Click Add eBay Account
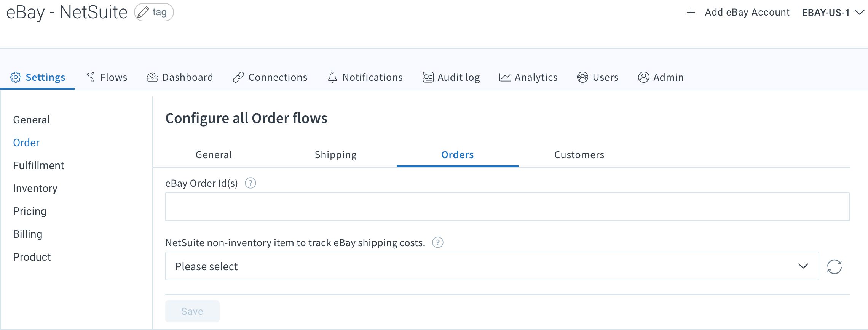Screen dimensions: 868x330 coord(747,12)
